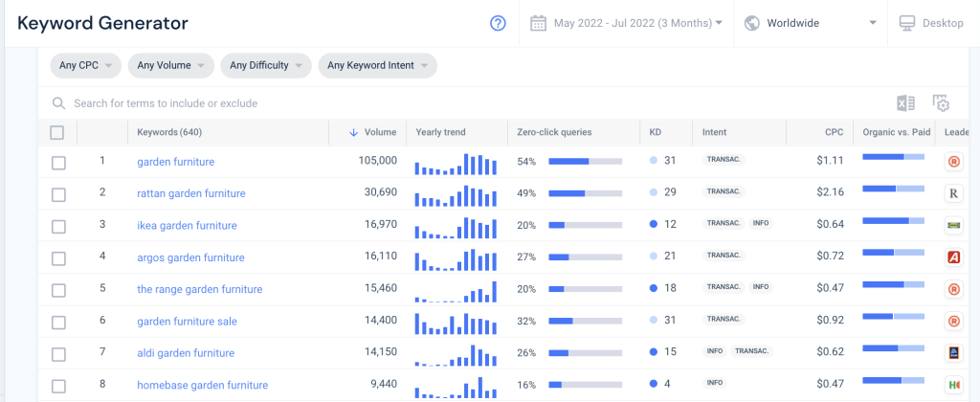Check the aldi garden furniture checkbox
Screen dimensions: 980x402
pyautogui.click(x=58, y=354)
